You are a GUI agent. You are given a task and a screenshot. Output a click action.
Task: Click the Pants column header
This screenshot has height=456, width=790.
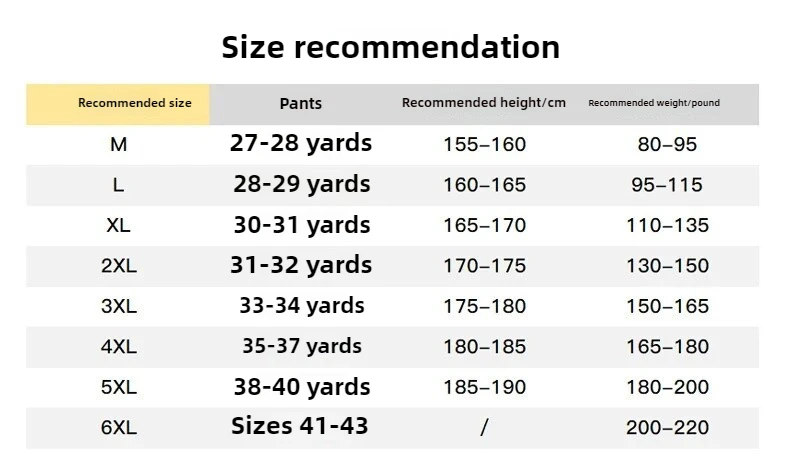point(301,103)
